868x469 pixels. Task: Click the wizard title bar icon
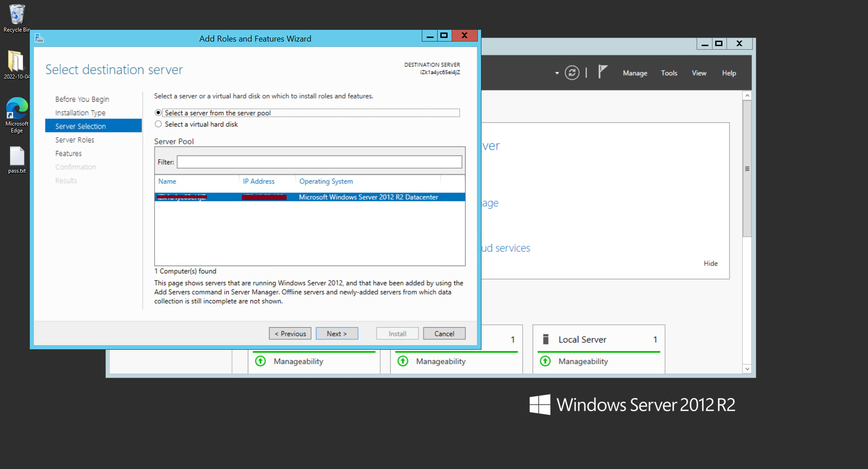pyautogui.click(x=39, y=38)
